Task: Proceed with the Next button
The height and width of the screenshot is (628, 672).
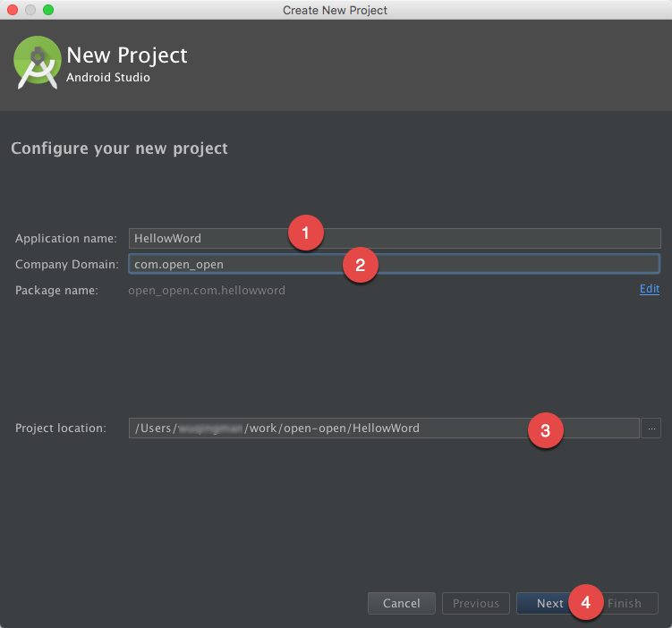Action: click(x=549, y=604)
